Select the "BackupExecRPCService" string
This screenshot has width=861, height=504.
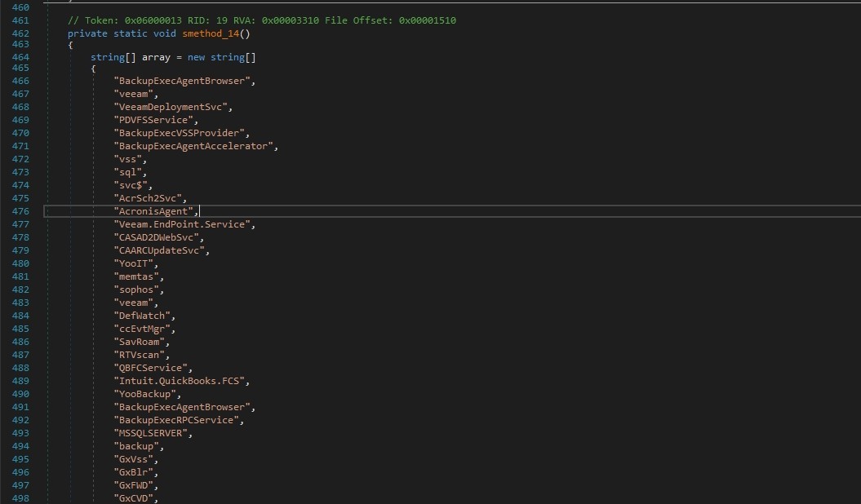point(176,420)
